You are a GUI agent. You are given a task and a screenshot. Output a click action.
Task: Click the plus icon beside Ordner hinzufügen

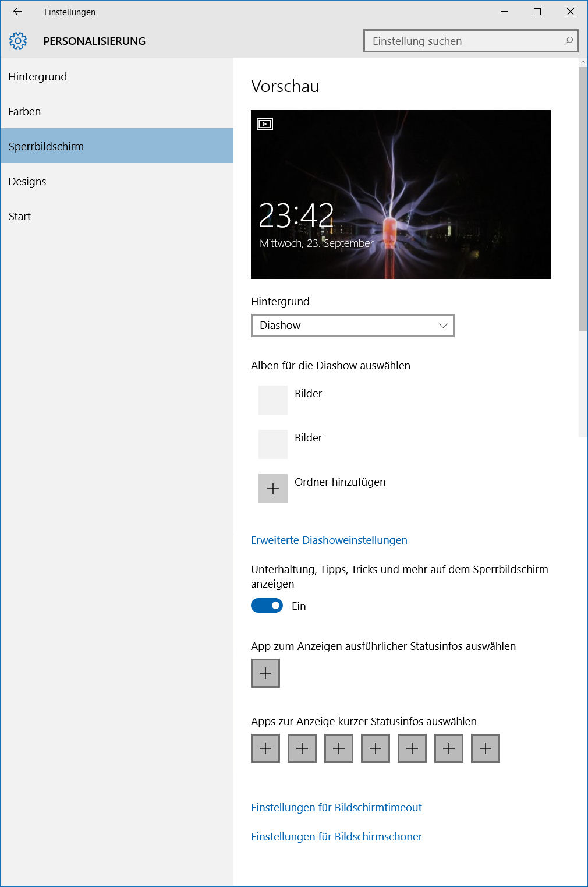[273, 489]
